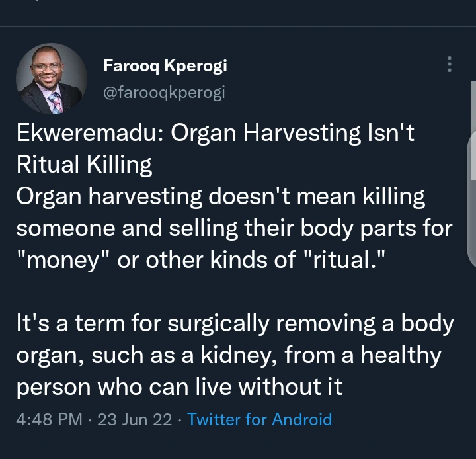This screenshot has width=476, height=459.
Task: Open the Farooq Kperogi display name
Action: 165,65
